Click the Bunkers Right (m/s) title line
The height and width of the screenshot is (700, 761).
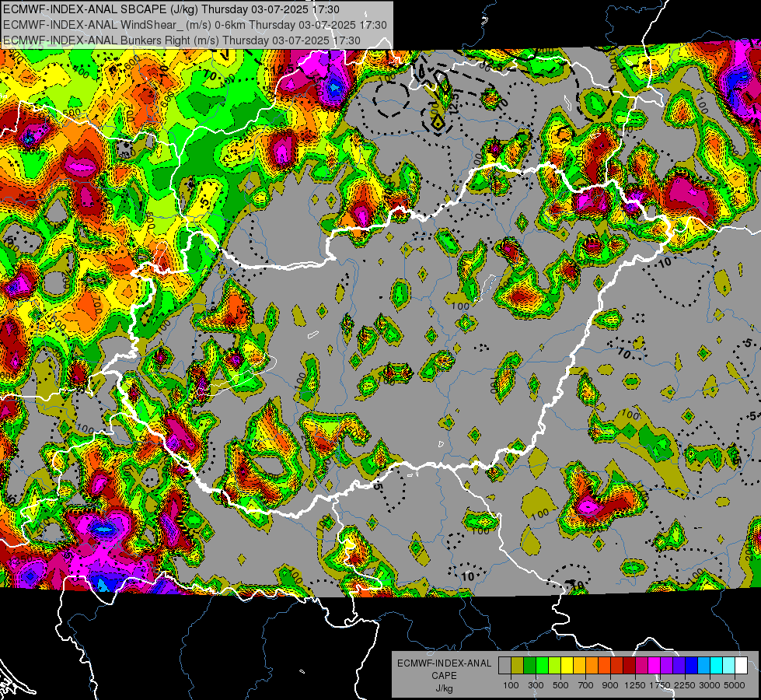pyautogui.click(x=182, y=40)
